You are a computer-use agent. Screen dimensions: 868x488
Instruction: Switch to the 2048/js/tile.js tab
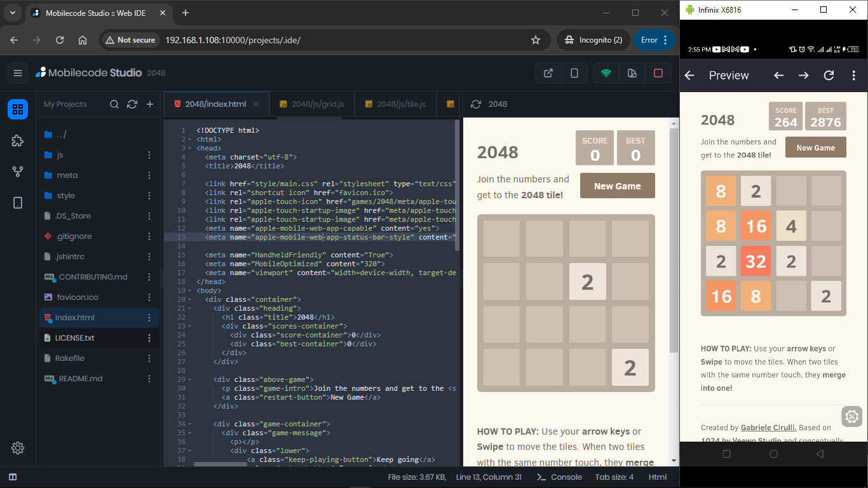(395, 104)
